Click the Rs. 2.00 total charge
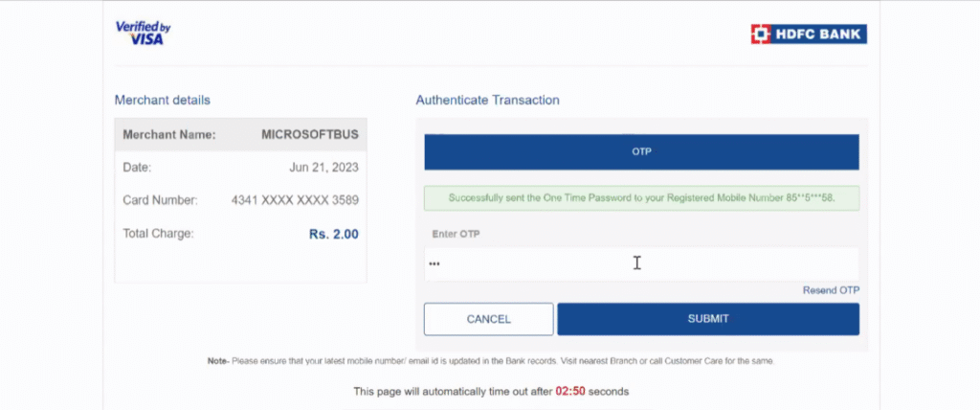This screenshot has height=410, width=980. coord(334,234)
